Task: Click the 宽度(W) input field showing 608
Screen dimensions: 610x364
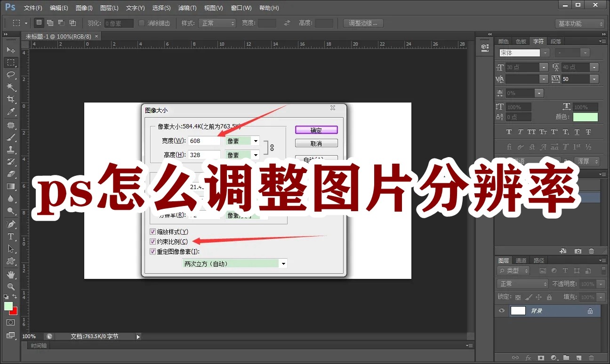Action: pos(204,141)
